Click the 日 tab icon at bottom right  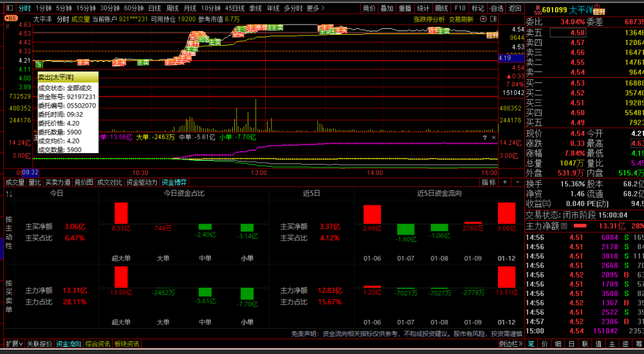[x=571, y=344]
